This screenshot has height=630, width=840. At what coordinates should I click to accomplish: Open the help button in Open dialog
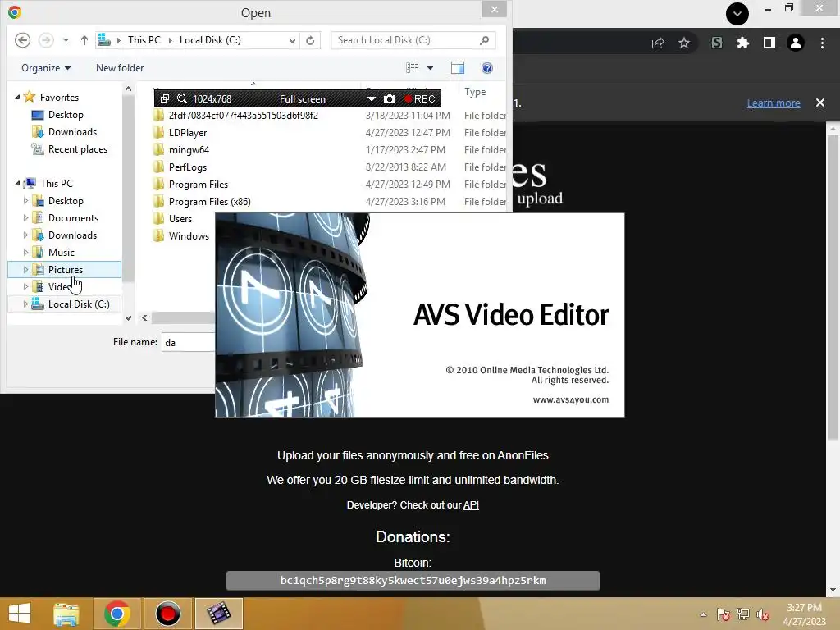pos(487,68)
